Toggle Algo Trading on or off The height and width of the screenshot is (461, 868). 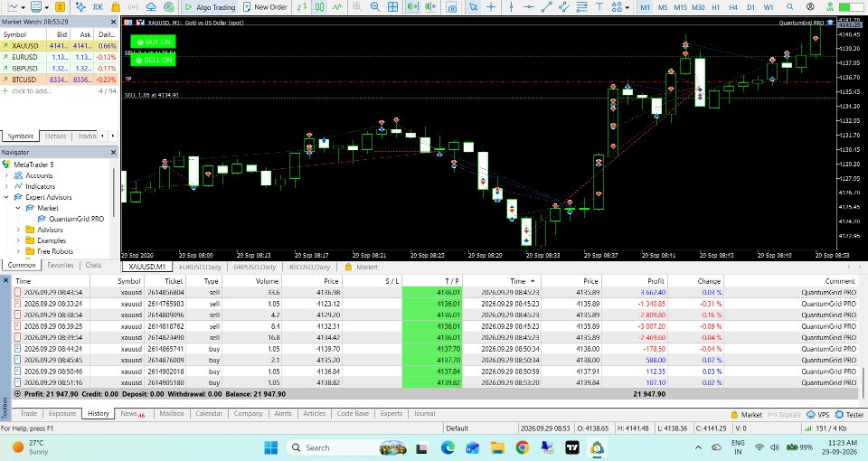click(210, 7)
